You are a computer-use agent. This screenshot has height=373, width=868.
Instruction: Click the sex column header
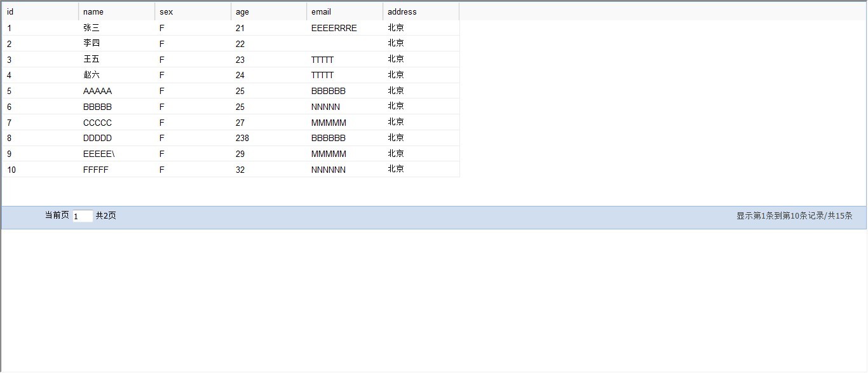coord(193,11)
